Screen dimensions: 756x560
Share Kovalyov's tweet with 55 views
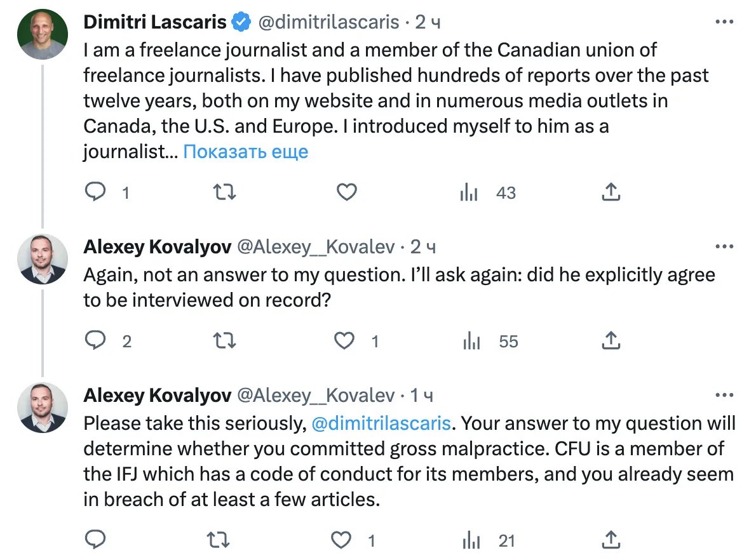[611, 341]
